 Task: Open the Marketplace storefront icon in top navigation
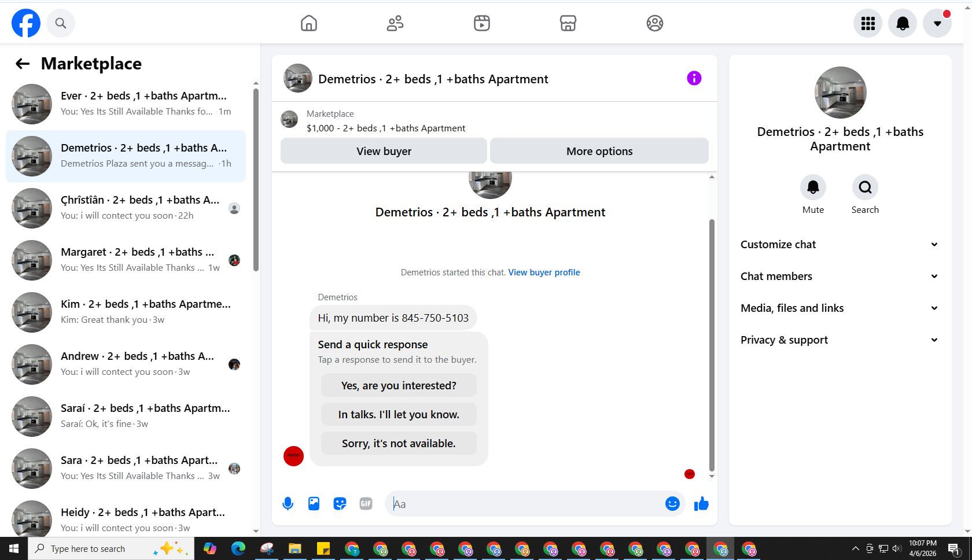568,23
